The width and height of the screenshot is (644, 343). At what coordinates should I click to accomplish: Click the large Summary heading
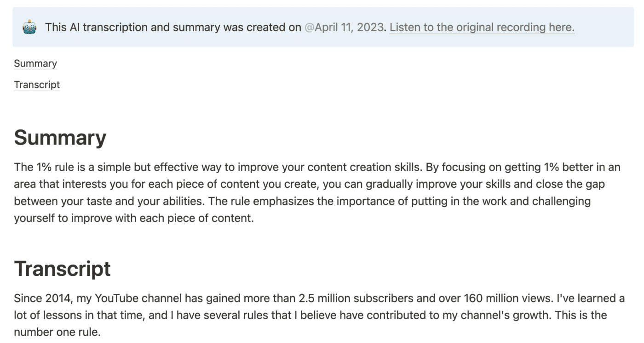pos(60,138)
